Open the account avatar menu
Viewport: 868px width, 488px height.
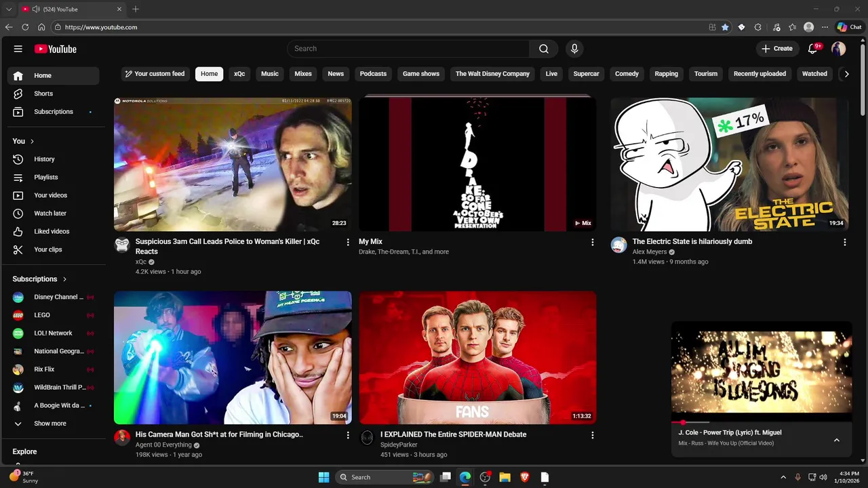coord(839,49)
